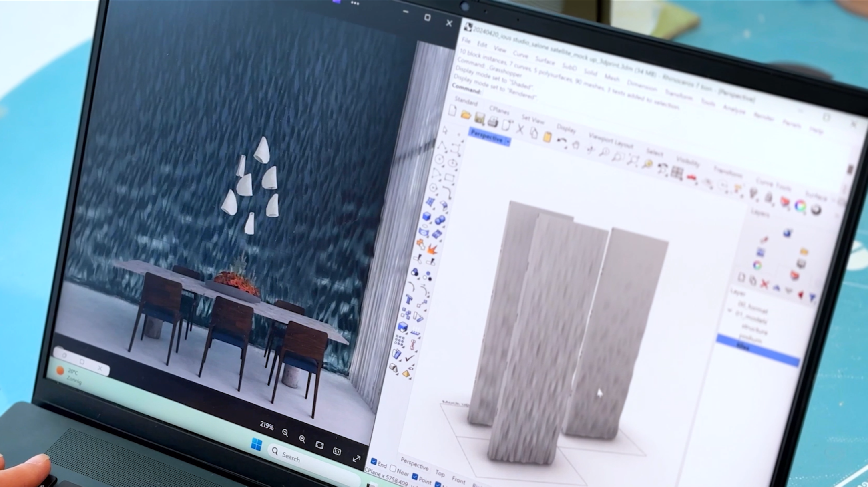Click the Copy icon in Rhino toolbar
The image size is (868, 487).
534,133
